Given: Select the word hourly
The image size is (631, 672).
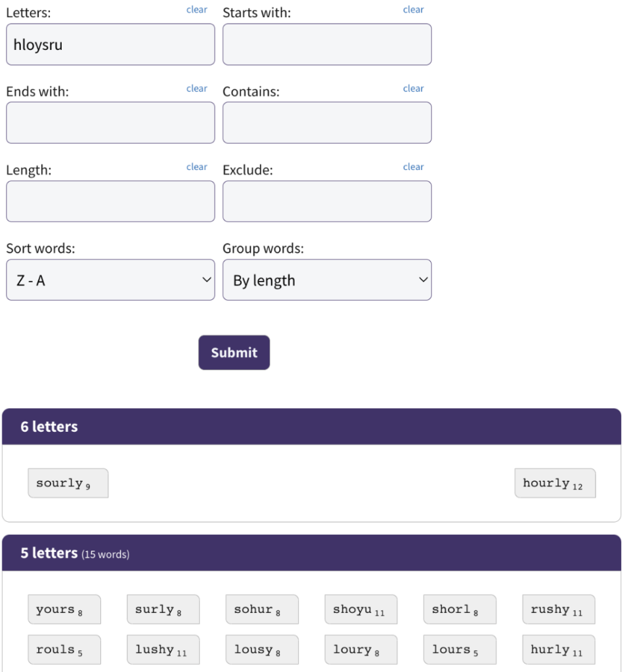Looking at the screenshot, I should (555, 483).
